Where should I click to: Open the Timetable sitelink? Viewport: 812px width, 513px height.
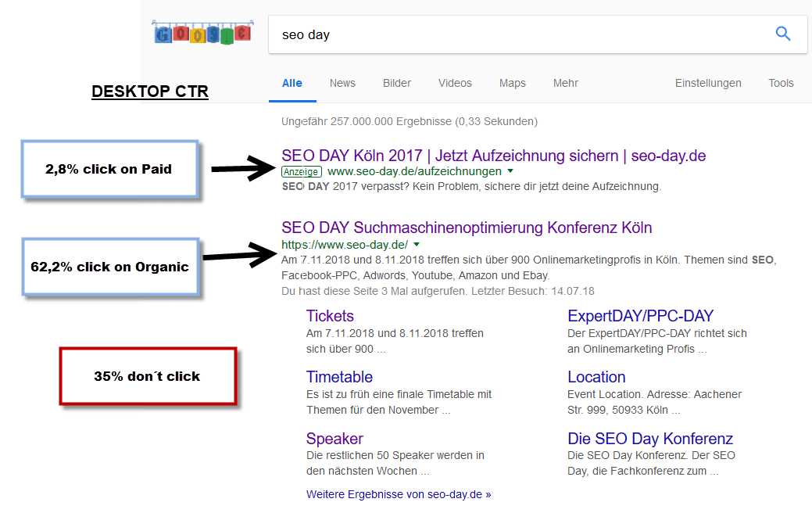(339, 377)
